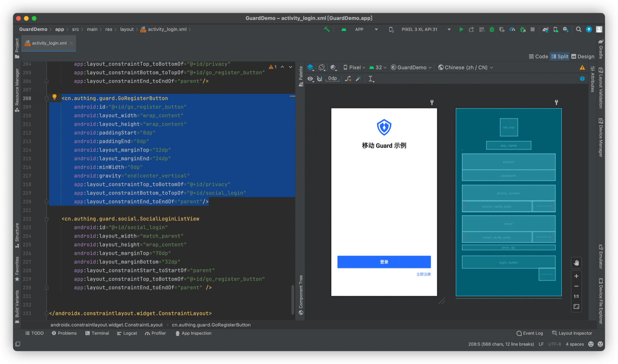
Task: Switch editor to Code view mode
Action: [538, 57]
